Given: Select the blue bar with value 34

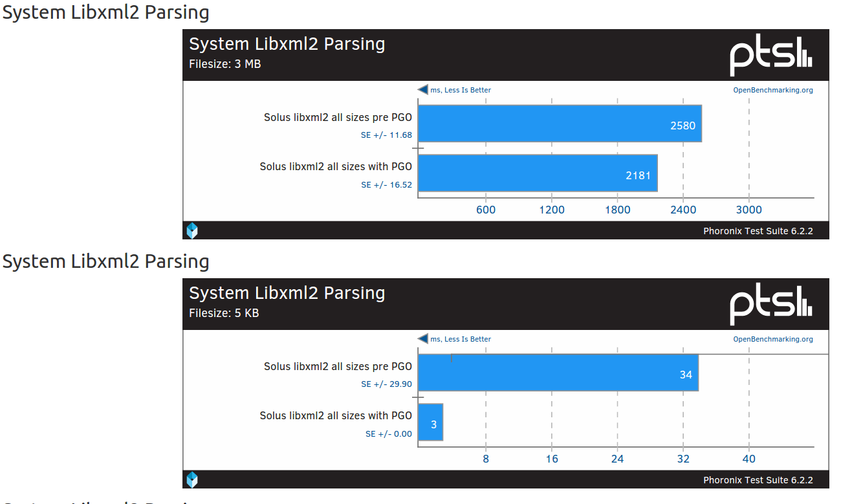Looking at the screenshot, I should point(558,373).
